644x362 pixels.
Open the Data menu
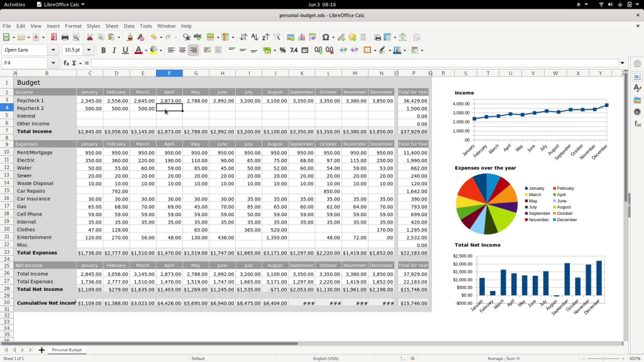(128, 26)
